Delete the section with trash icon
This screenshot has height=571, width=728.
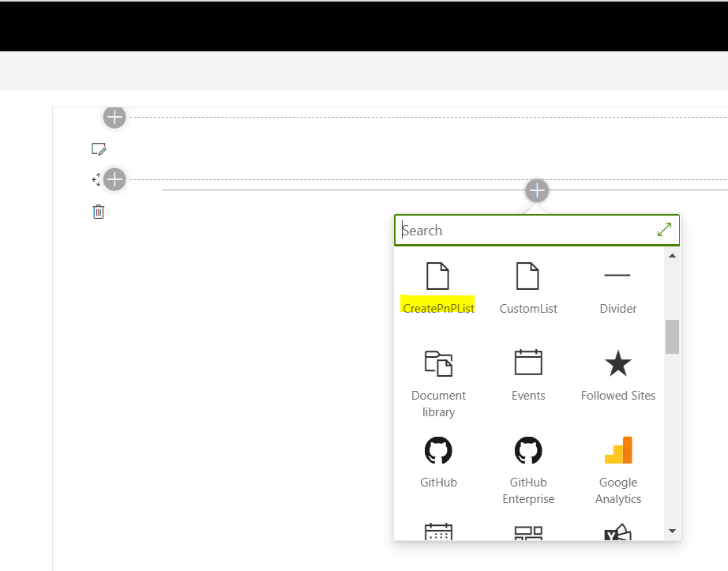click(x=99, y=212)
